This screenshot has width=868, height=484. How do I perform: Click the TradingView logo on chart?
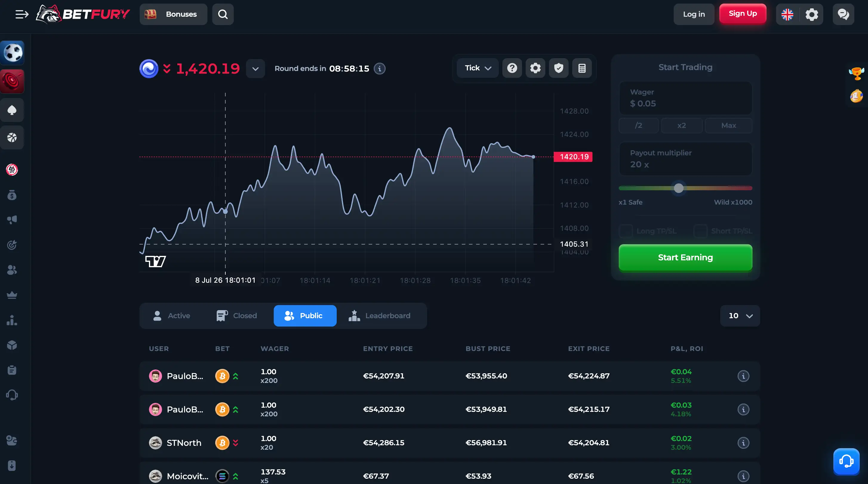155,261
